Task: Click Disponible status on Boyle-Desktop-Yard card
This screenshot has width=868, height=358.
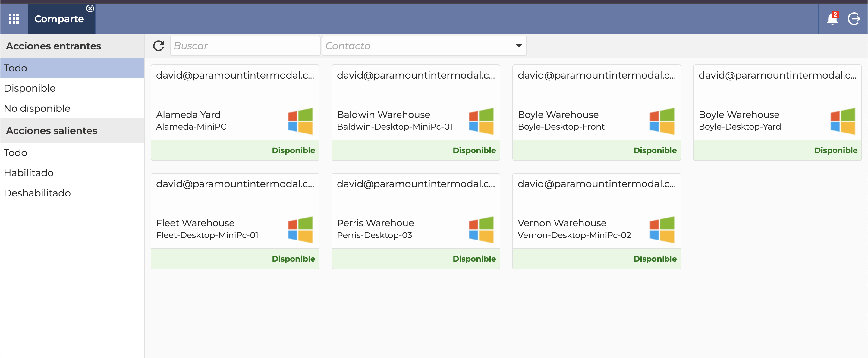Action: [836, 151]
